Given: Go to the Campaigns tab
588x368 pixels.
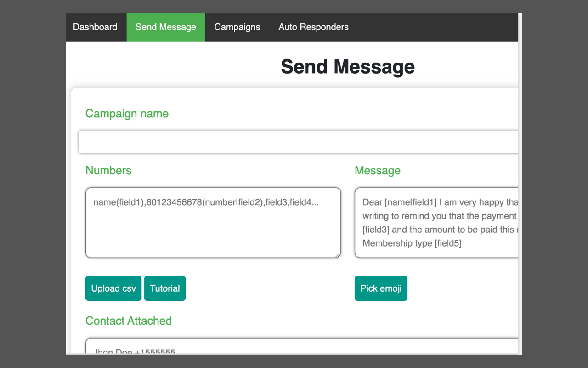Looking at the screenshot, I should click(x=237, y=27).
